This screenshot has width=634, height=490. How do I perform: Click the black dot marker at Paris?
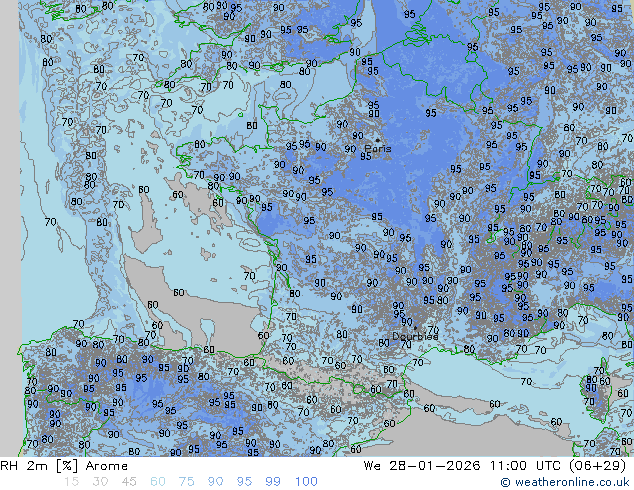click(x=378, y=140)
